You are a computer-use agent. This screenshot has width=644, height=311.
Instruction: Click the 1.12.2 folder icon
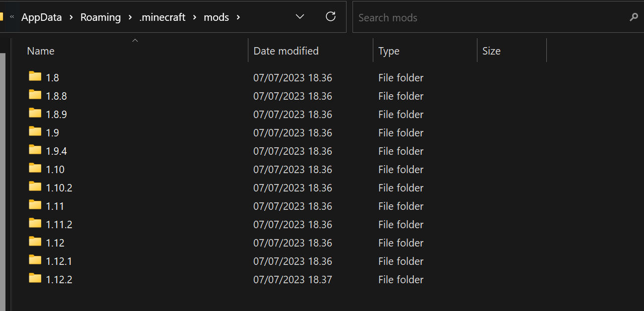point(35,278)
